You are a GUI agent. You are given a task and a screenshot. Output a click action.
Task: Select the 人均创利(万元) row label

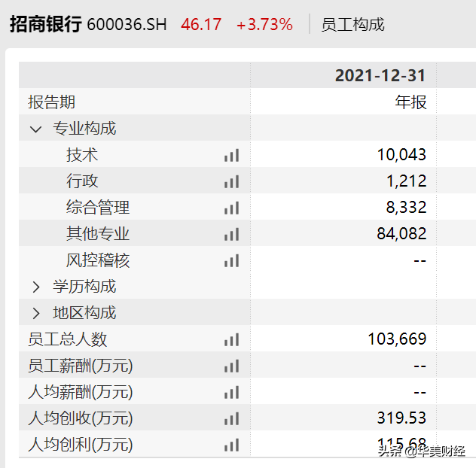pos(81,445)
